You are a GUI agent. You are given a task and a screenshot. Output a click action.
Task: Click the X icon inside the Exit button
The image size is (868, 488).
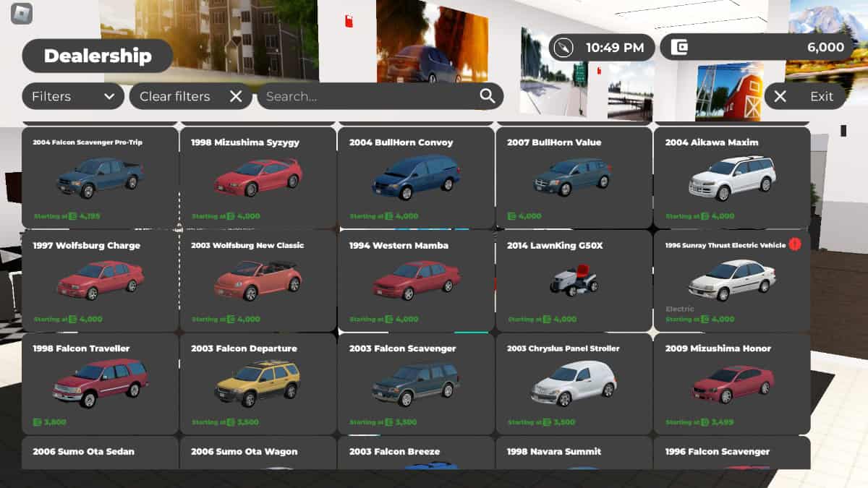tap(779, 95)
